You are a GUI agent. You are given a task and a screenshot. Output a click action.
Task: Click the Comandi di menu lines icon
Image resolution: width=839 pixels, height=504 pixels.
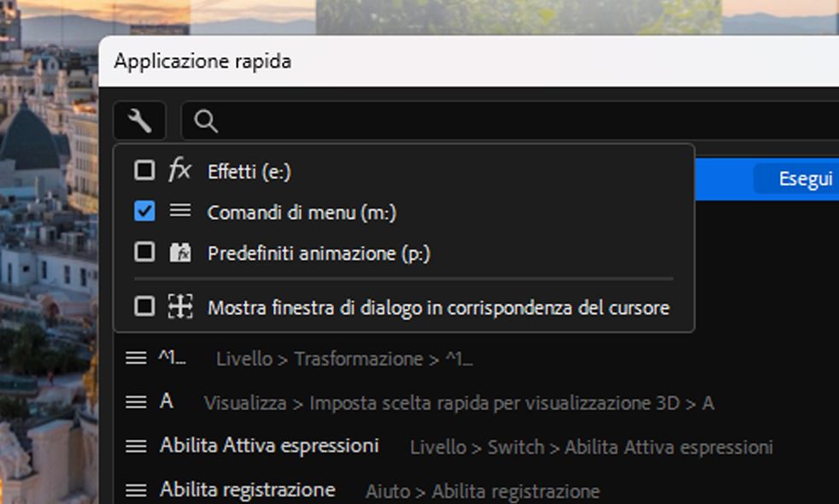179,211
